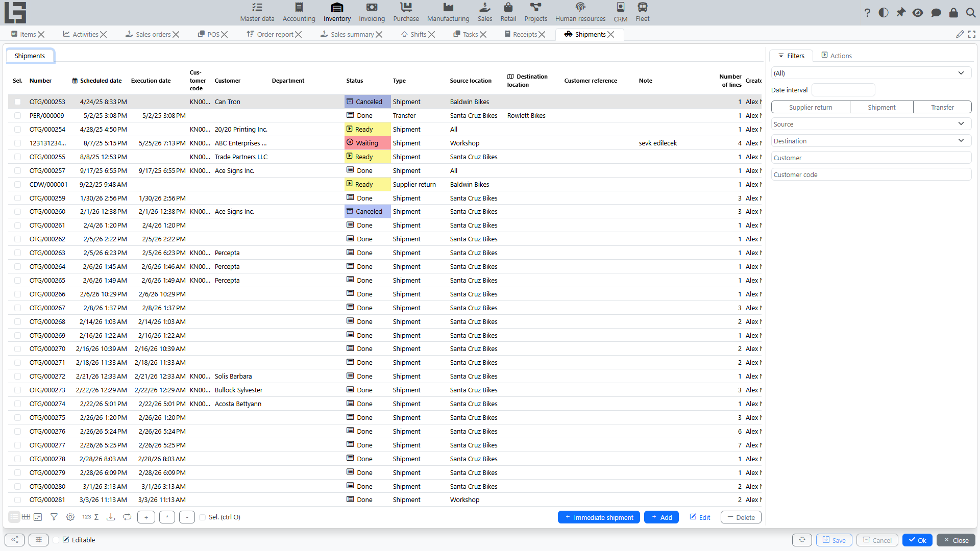This screenshot has height=551, width=980.
Task: Select checkbox for row PER/000009
Action: pos(18,116)
